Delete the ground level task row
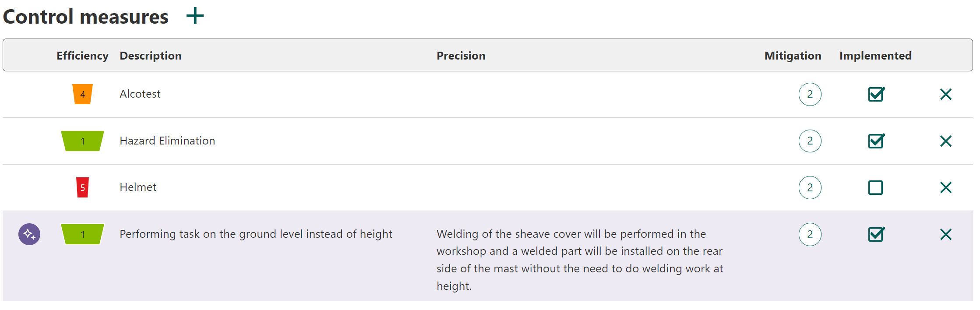Viewport: 980px width, 310px height. coord(945,234)
